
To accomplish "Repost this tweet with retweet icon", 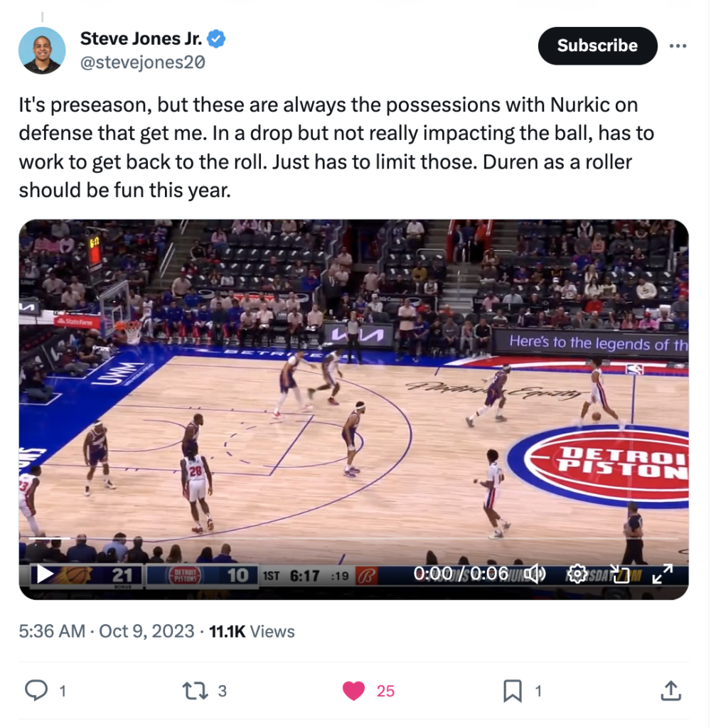I will coord(195,691).
